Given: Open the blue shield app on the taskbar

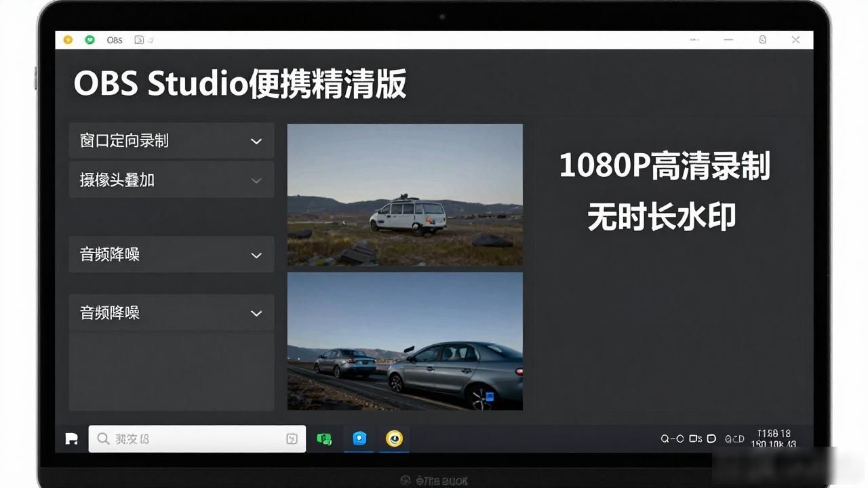Looking at the screenshot, I should [x=359, y=439].
